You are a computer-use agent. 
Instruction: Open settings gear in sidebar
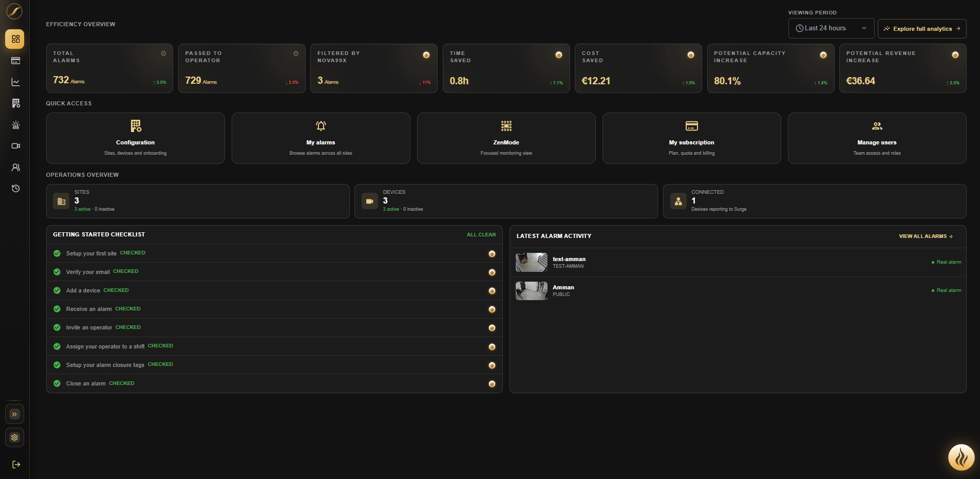tap(14, 437)
